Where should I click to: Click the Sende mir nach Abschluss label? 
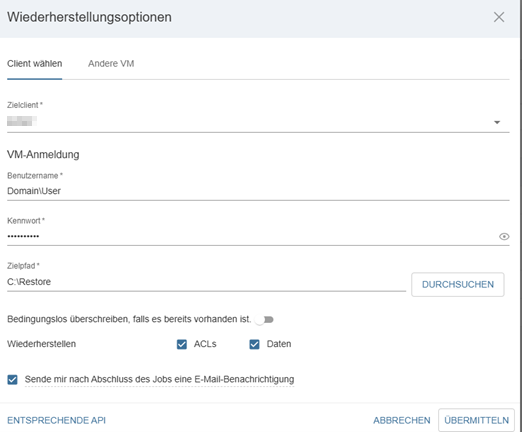[159, 379]
